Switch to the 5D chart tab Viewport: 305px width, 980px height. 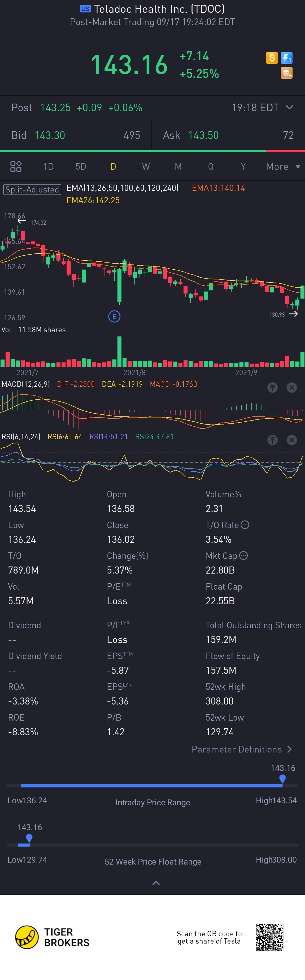pyautogui.click(x=81, y=166)
